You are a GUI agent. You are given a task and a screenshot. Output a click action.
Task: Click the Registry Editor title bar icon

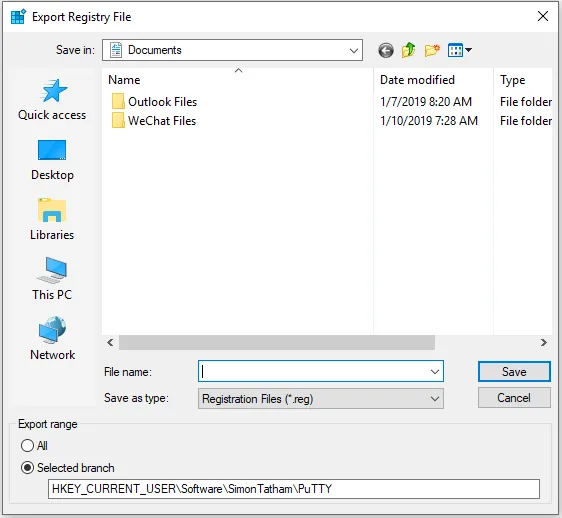tap(18, 17)
